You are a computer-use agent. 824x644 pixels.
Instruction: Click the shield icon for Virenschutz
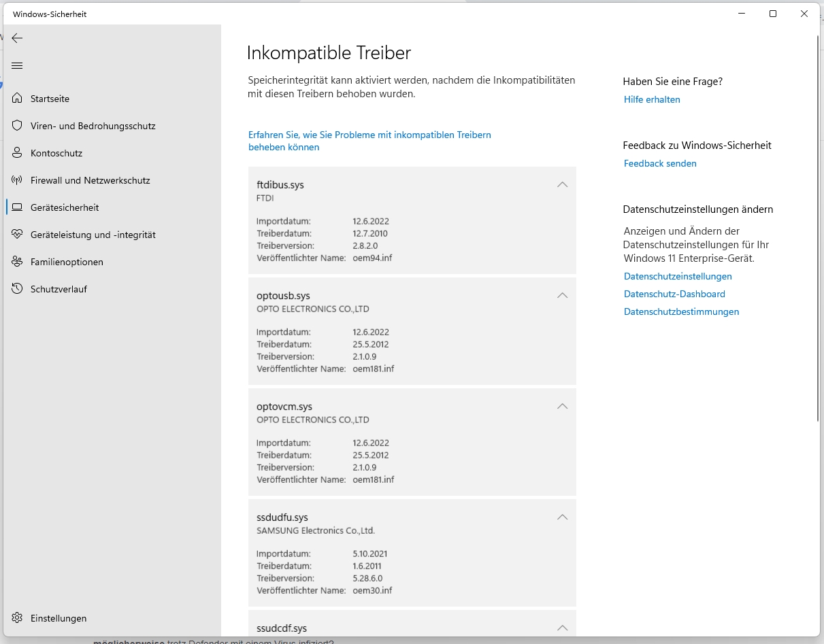point(17,126)
